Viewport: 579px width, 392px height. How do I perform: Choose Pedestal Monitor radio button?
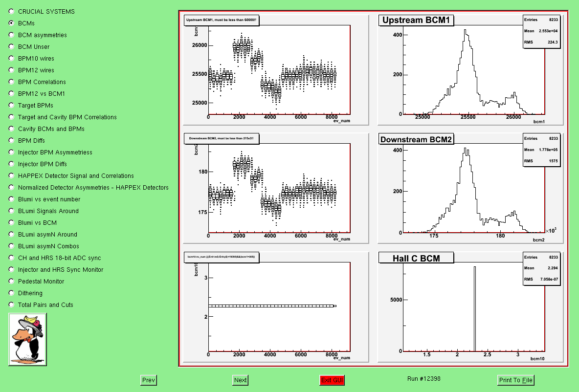pyautogui.click(x=11, y=281)
